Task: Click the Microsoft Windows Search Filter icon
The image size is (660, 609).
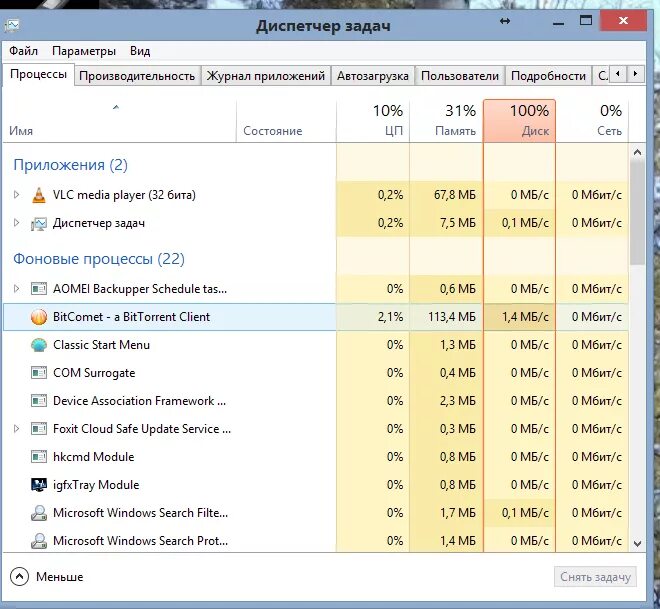Action: pos(39,513)
